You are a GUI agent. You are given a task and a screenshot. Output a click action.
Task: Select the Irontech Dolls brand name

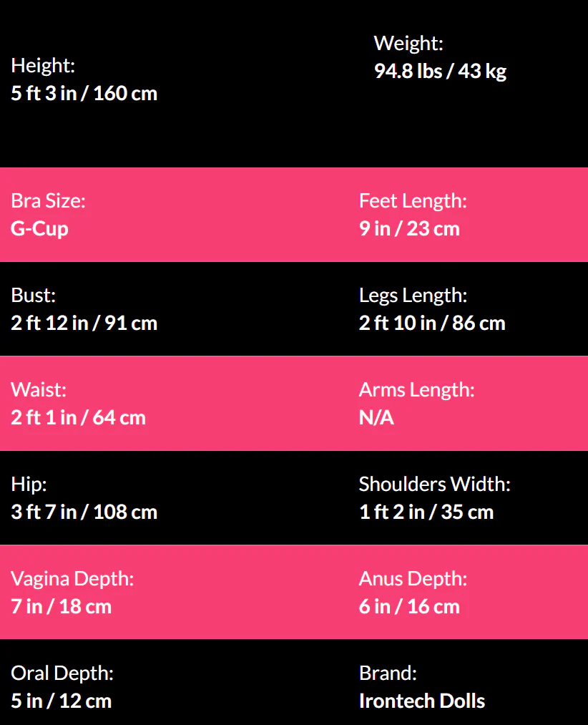[x=422, y=701]
